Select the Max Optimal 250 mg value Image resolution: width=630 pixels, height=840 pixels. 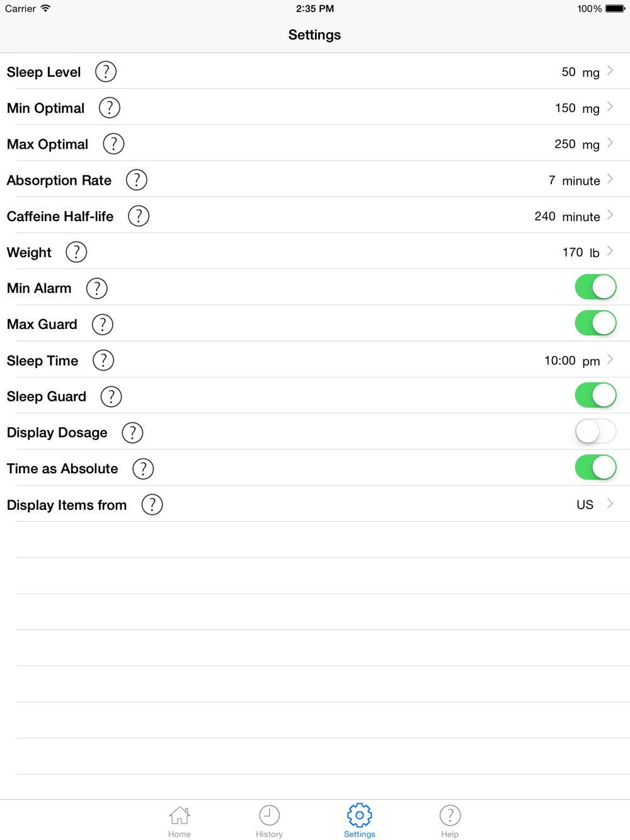(x=576, y=144)
